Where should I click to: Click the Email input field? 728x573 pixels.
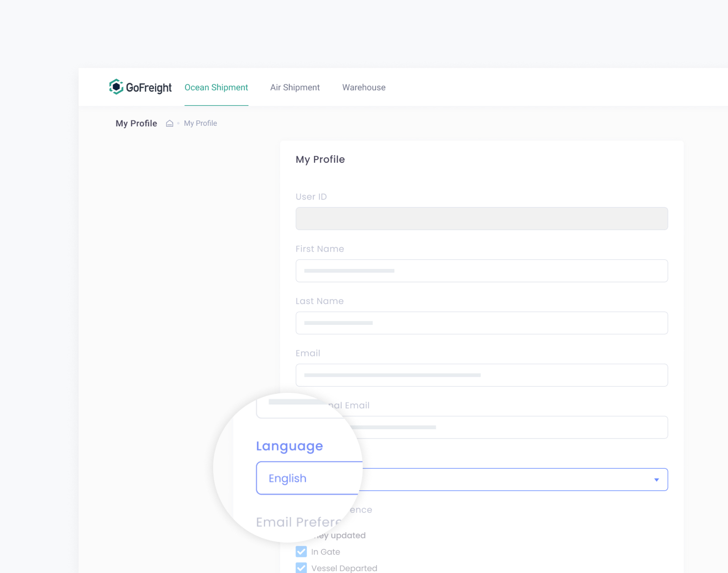click(481, 375)
